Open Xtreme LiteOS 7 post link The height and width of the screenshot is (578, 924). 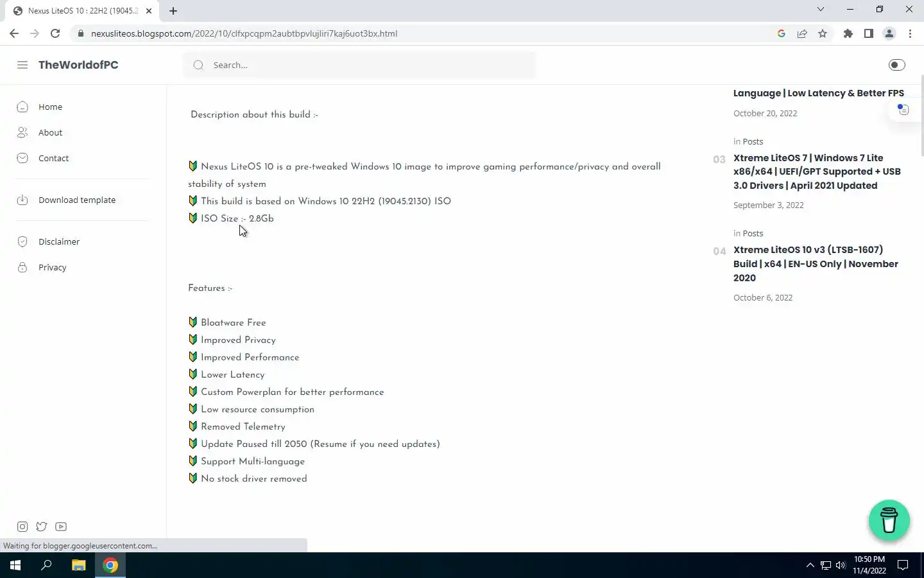pos(817,171)
